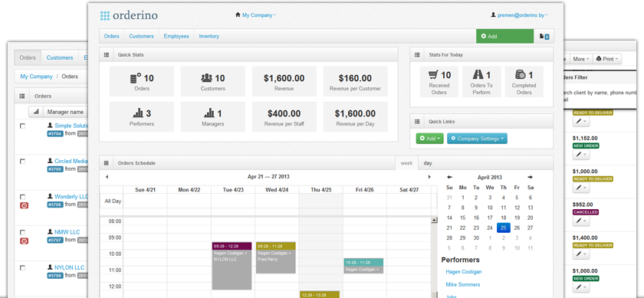Viewport: 644px width, 298px height.
Task: Click My Company breadcrumb in left window
Action: click(37, 77)
